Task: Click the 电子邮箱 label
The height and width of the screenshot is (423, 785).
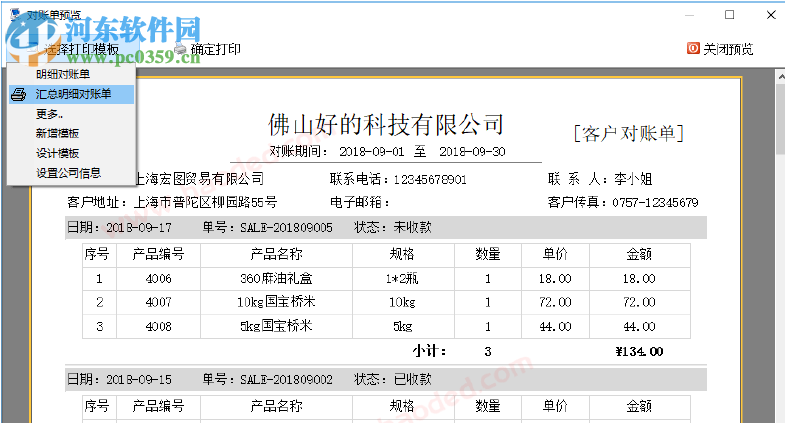Action: 359,202
